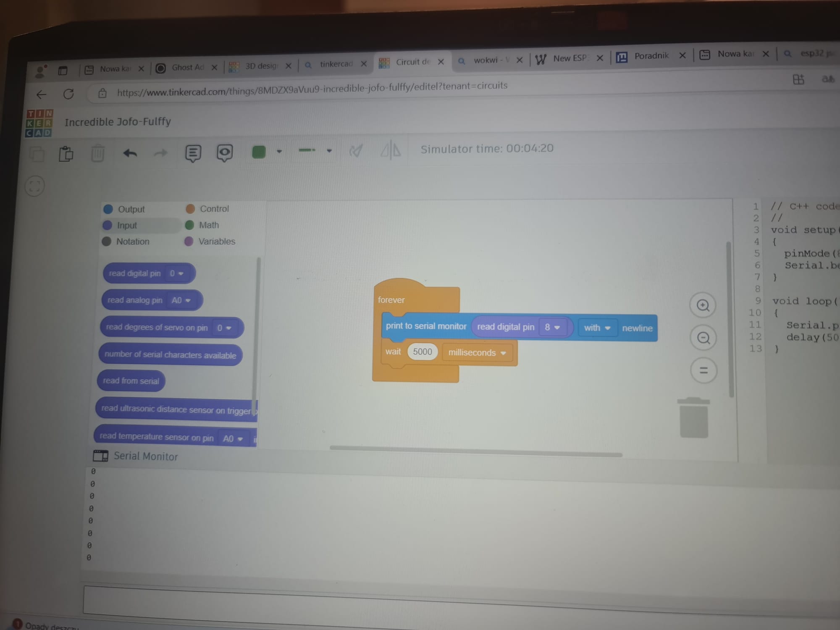Click the workspace trash can

pos(694,417)
